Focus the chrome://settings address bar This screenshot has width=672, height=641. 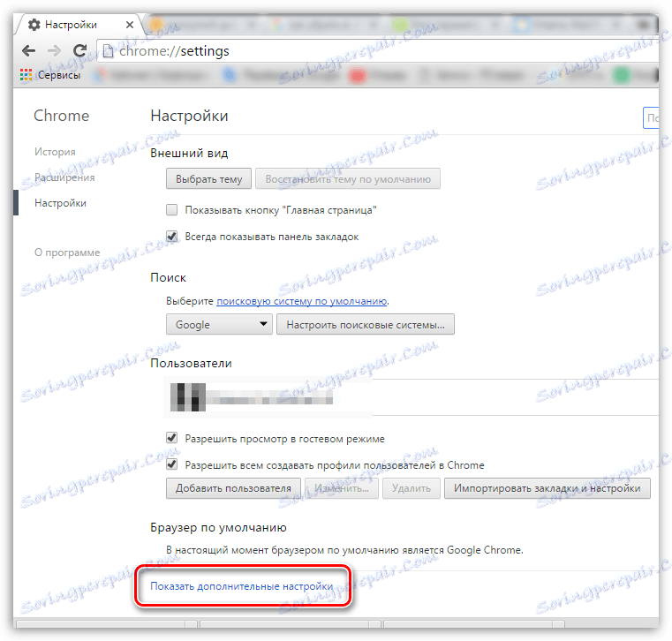(377, 51)
